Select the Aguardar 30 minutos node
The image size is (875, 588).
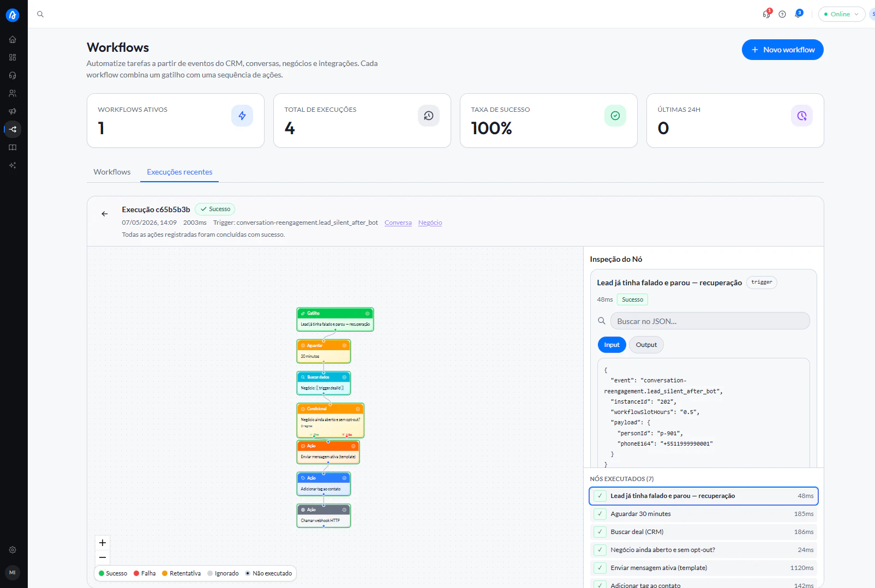coord(323,351)
